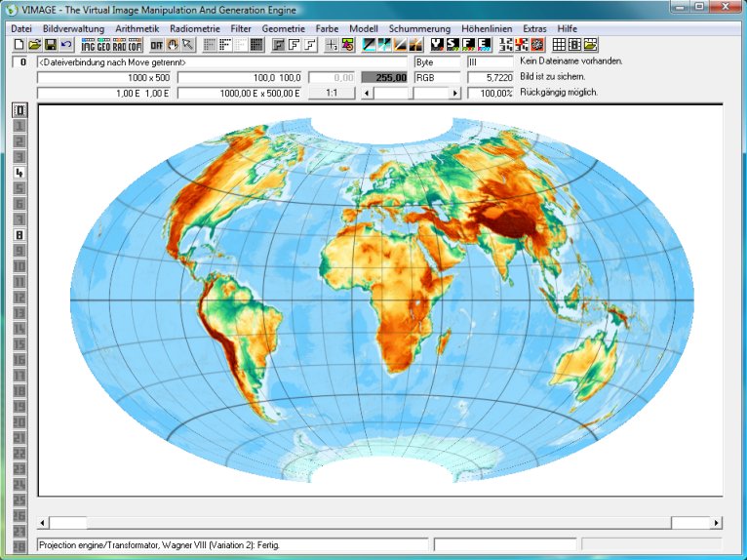The height and width of the screenshot is (560, 747).
Task: Click the grid table icon
Action: [x=559, y=45]
